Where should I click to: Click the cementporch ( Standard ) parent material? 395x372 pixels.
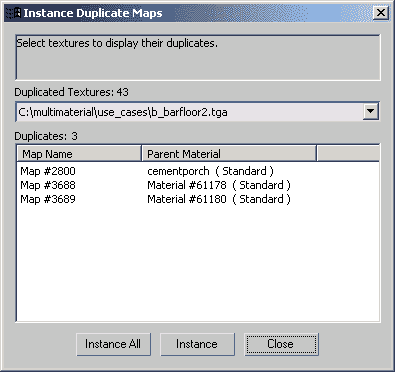(x=210, y=171)
